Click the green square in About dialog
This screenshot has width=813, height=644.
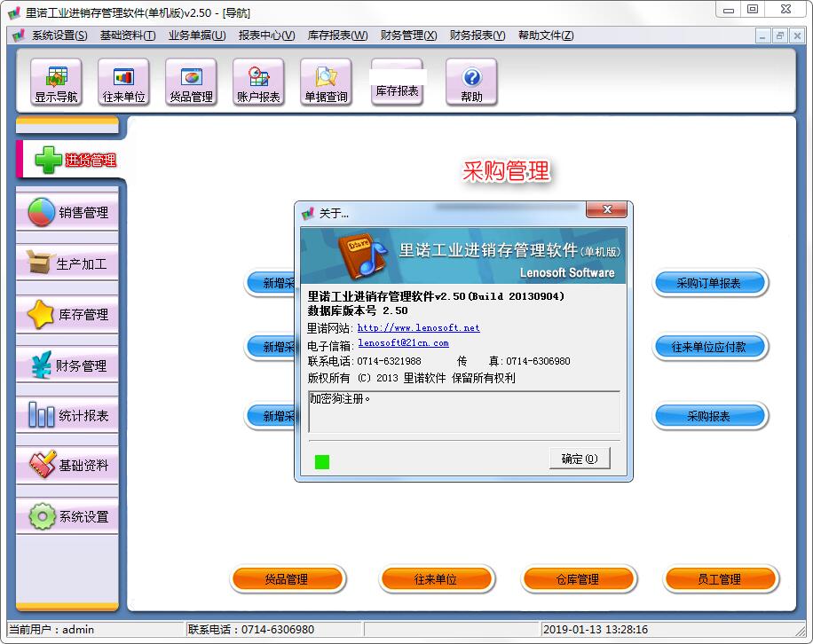[x=322, y=461]
